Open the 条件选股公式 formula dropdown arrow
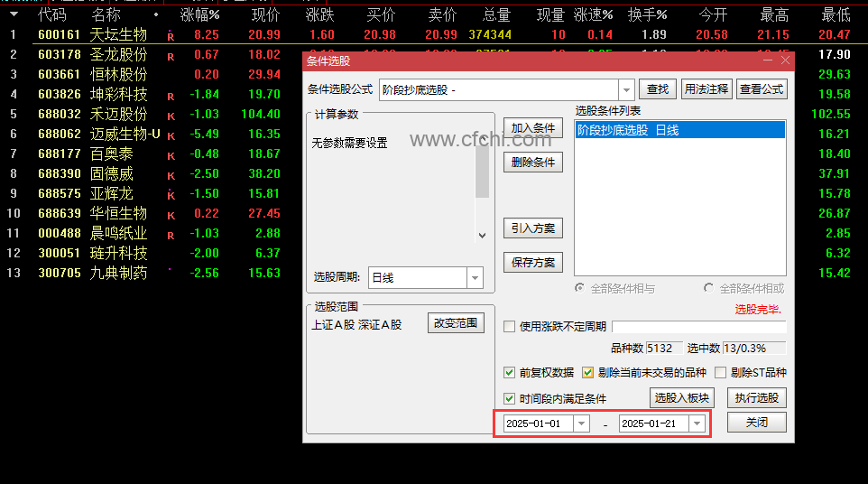This screenshot has width=868, height=484. coord(626,89)
